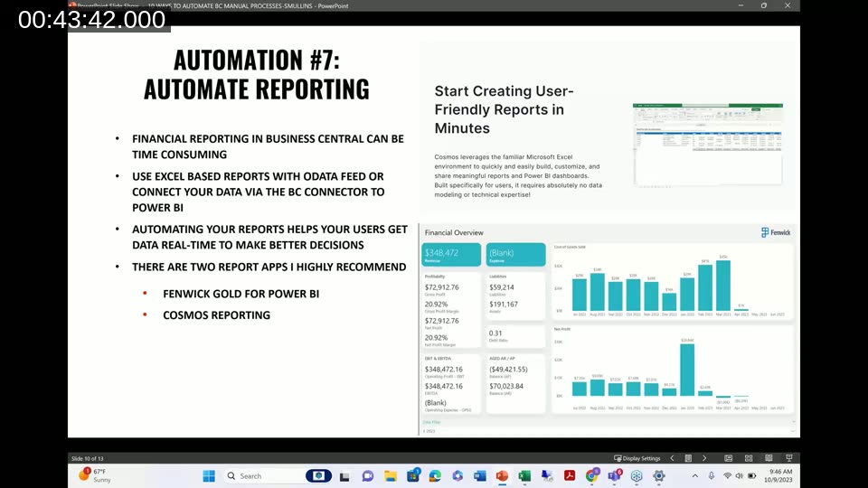Open Microsoft Word from the taskbar
868x488 pixels.
(479, 476)
